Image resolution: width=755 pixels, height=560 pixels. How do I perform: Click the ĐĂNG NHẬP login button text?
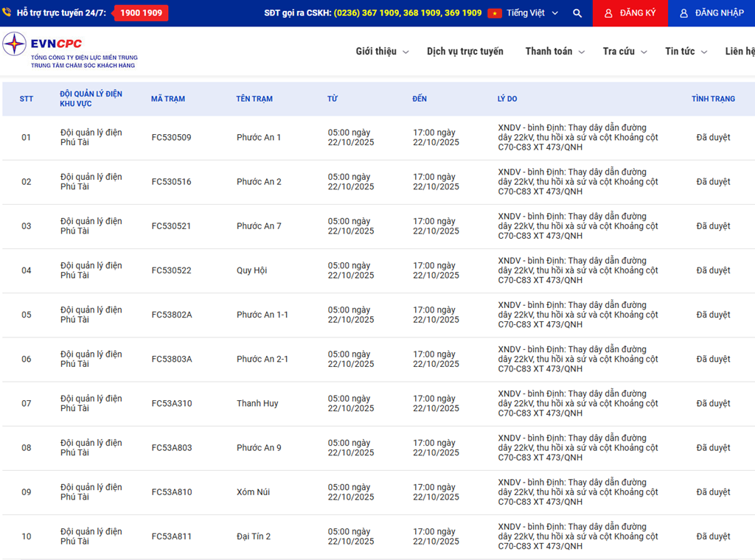point(719,13)
